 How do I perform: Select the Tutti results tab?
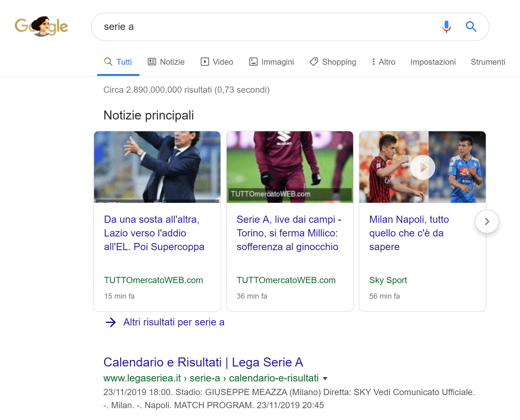click(118, 62)
